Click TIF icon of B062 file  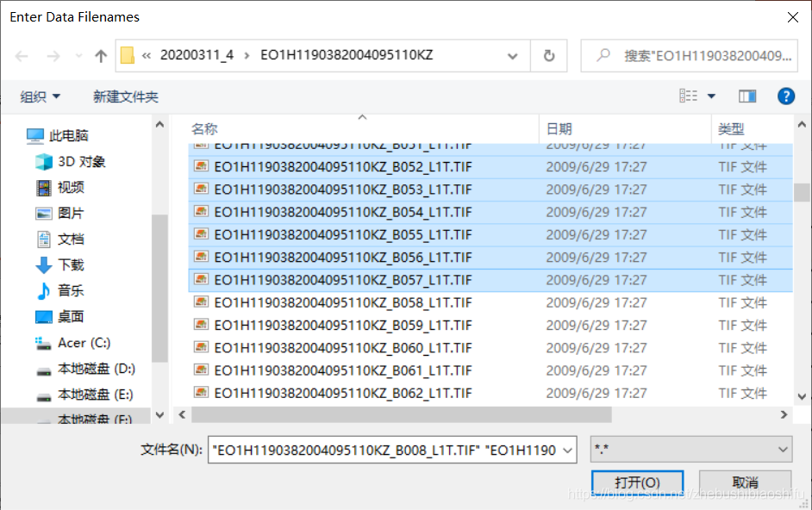click(201, 392)
